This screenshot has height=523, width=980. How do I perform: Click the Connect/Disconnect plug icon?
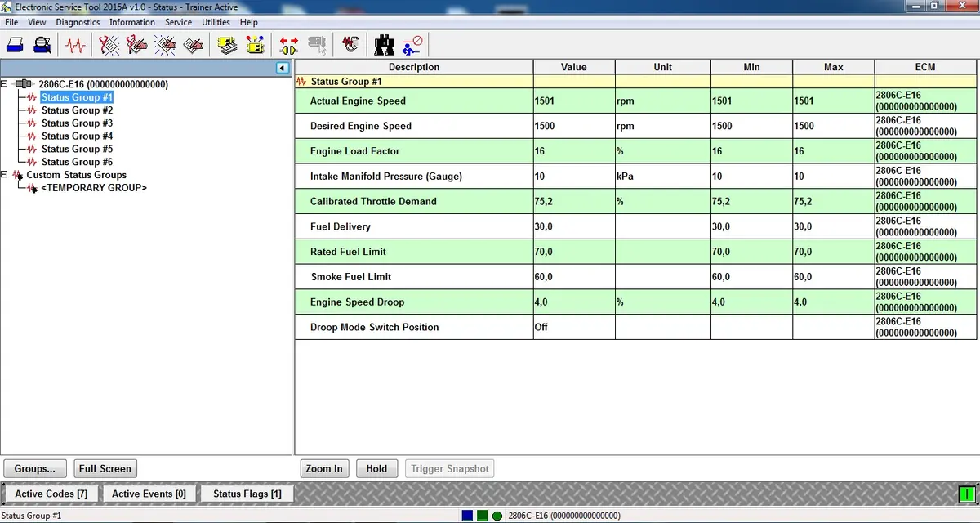pos(288,44)
